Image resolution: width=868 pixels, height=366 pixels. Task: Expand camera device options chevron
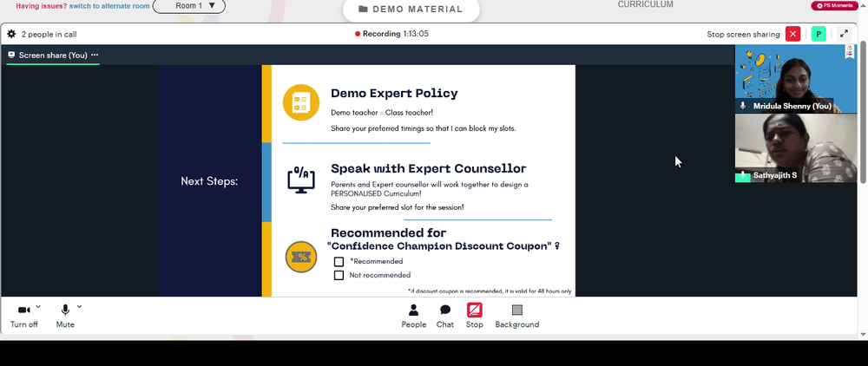tap(38, 306)
